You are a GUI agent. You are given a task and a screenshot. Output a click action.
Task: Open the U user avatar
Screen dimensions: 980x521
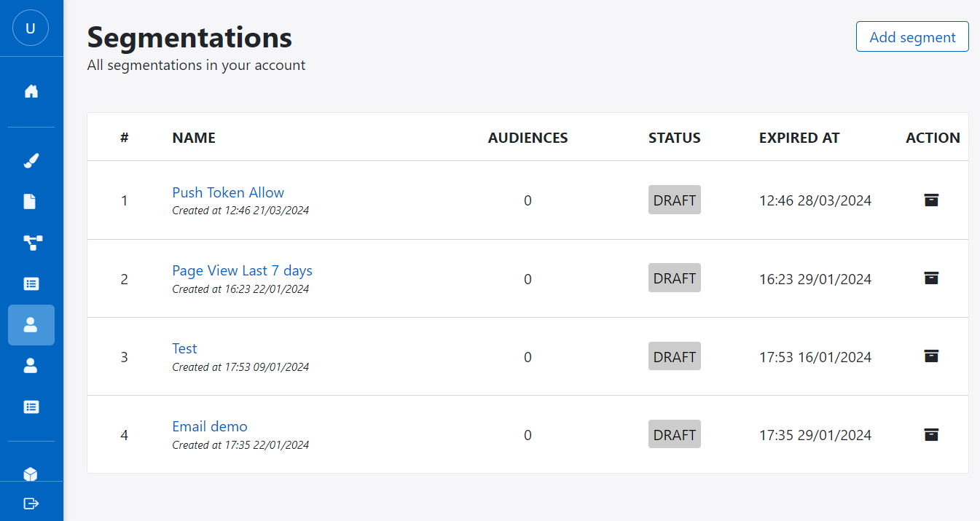30,28
